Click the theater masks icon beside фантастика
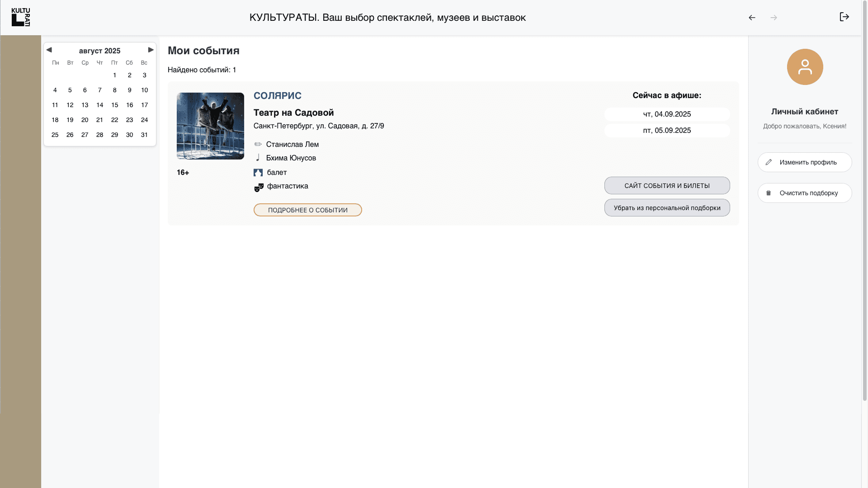868x488 pixels. [x=259, y=187]
